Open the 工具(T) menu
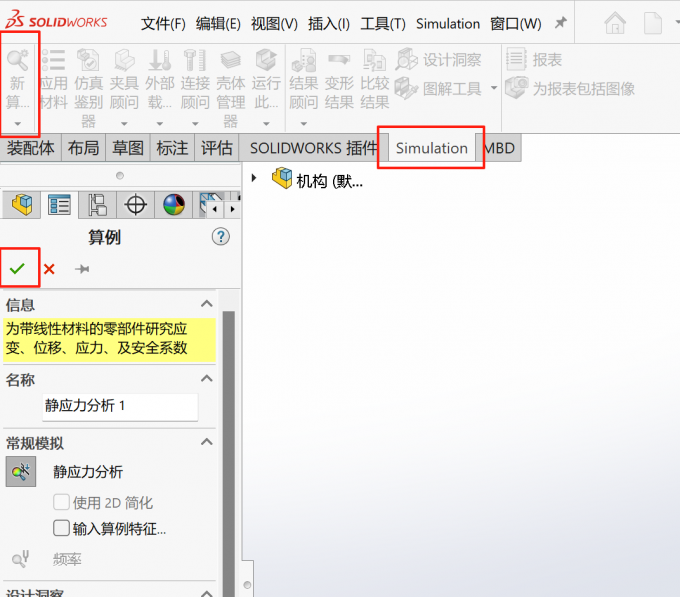This screenshot has width=680, height=597. point(383,24)
